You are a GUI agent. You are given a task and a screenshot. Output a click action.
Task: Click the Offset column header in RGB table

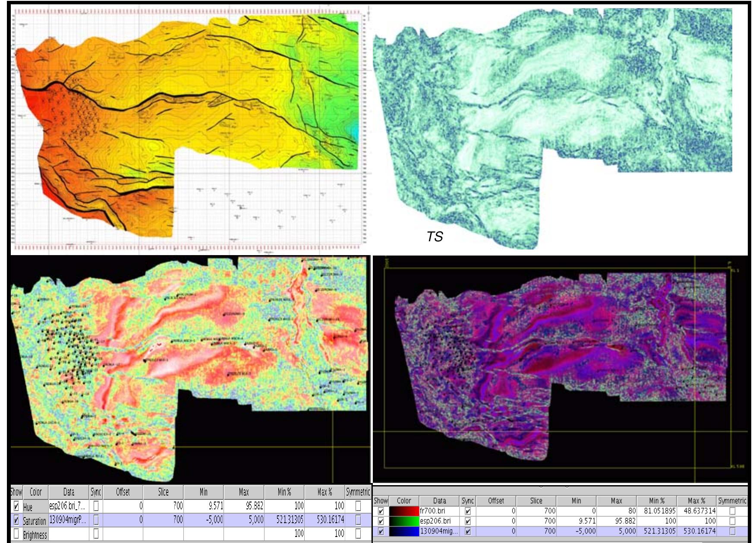496,501
